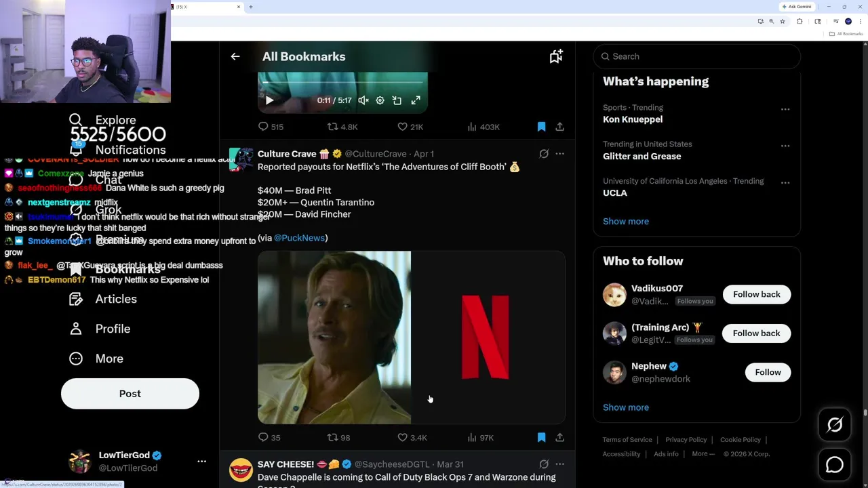
Task: Focus the X Search field
Action: coord(696,56)
